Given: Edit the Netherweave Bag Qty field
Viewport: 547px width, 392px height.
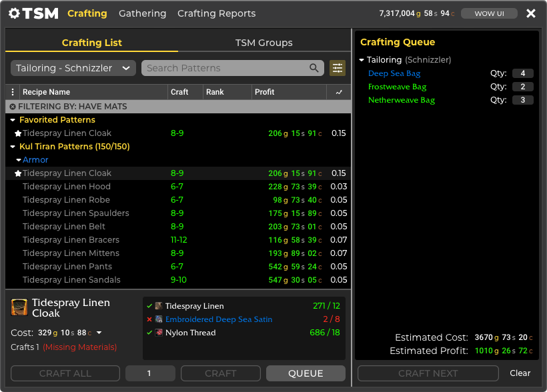Looking at the screenshot, I should click(x=522, y=100).
